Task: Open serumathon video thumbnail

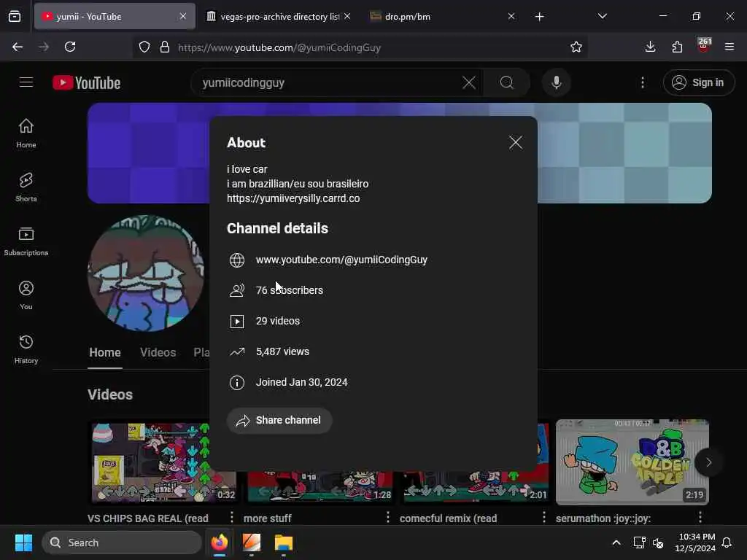Action: click(x=632, y=462)
